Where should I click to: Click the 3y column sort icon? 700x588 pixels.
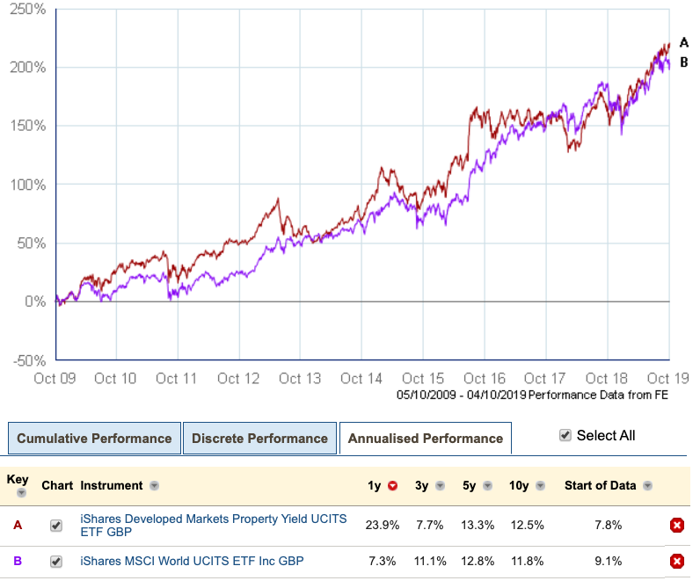tap(440, 486)
